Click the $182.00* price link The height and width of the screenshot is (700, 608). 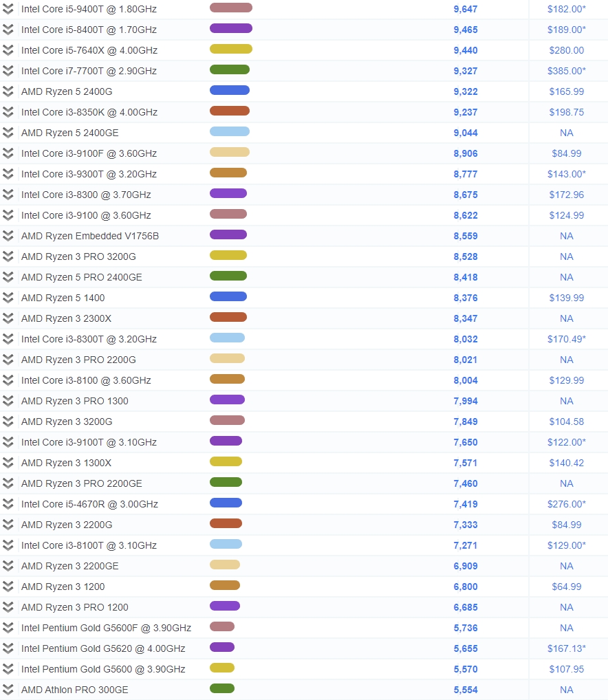pyautogui.click(x=567, y=9)
